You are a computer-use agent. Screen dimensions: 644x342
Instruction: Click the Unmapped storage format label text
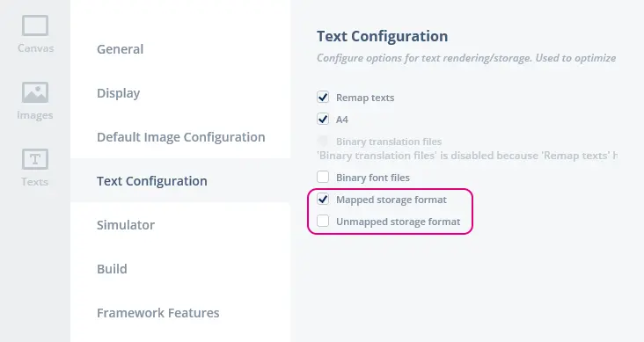click(x=398, y=222)
